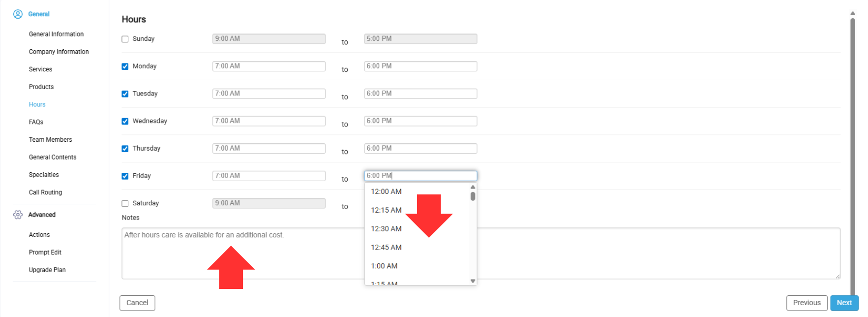This screenshot has width=868, height=317.
Task: Open Monday opening time 7:00 AM field
Action: point(269,66)
